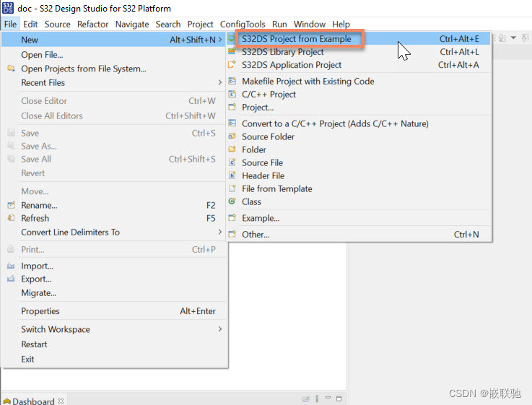Open the Refactor menu
The width and height of the screenshot is (532, 405).
pyautogui.click(x=92, y=24)
